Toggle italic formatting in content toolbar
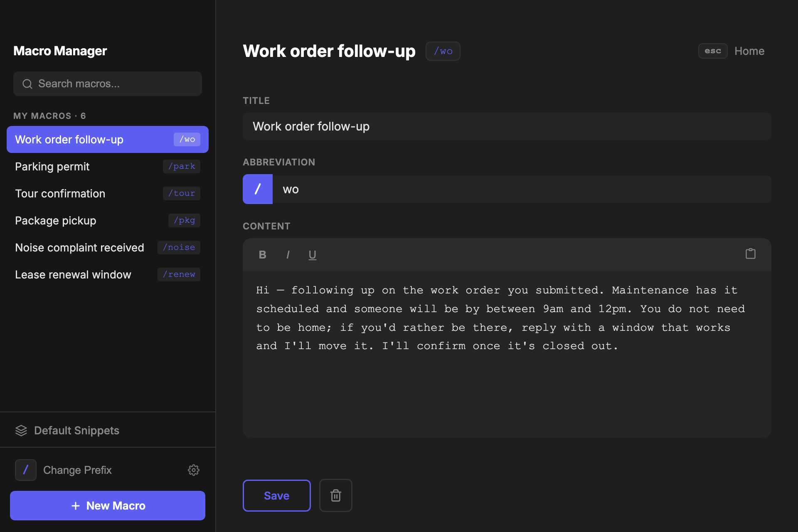Viewport: 798px width, 532px height. click(288, 255)
